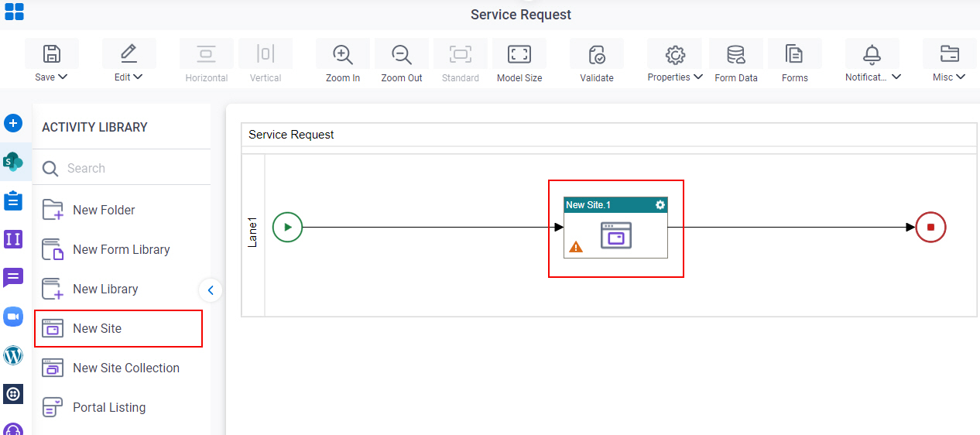Click the Horizontal alignment icon
The height and width of the screenshot is (435, 980).
[207, 54]
